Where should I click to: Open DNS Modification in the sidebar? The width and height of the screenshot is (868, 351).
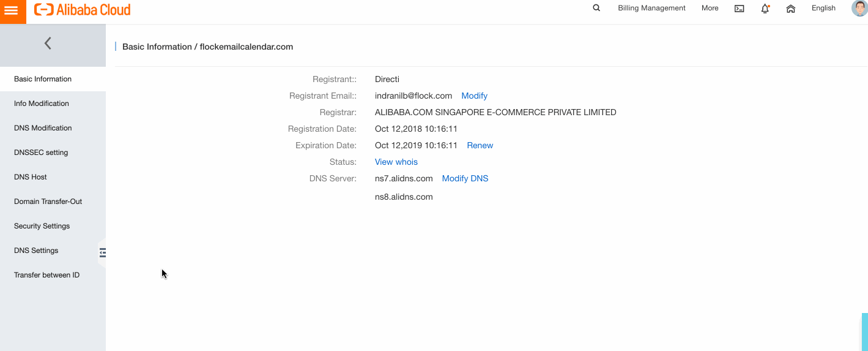coord(53,128)
